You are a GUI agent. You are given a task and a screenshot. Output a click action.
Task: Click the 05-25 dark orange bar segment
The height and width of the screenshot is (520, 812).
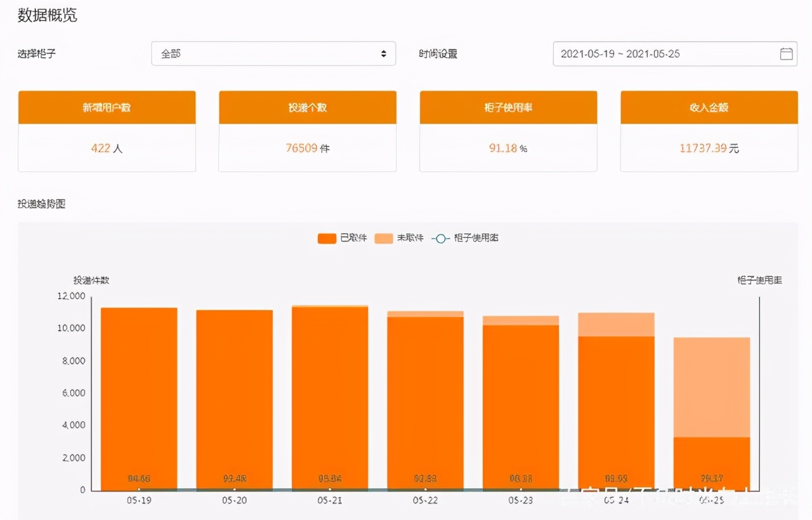(712, 464)
